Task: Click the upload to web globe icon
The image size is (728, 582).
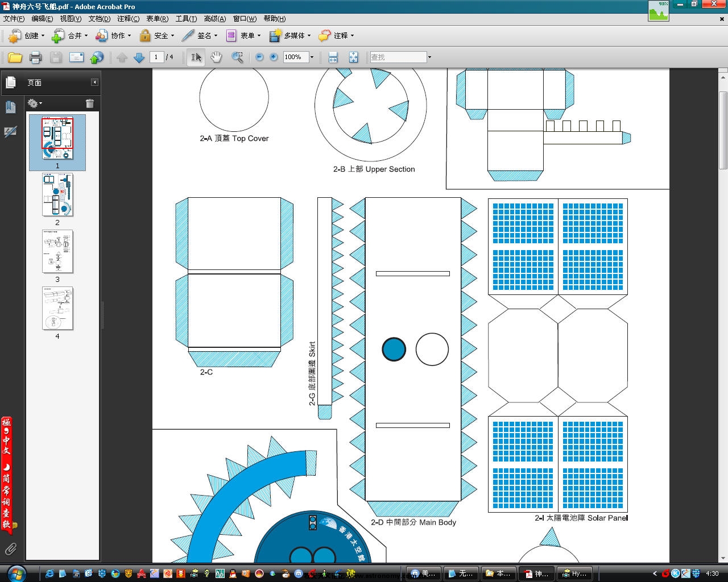Action: coord(97,57)
